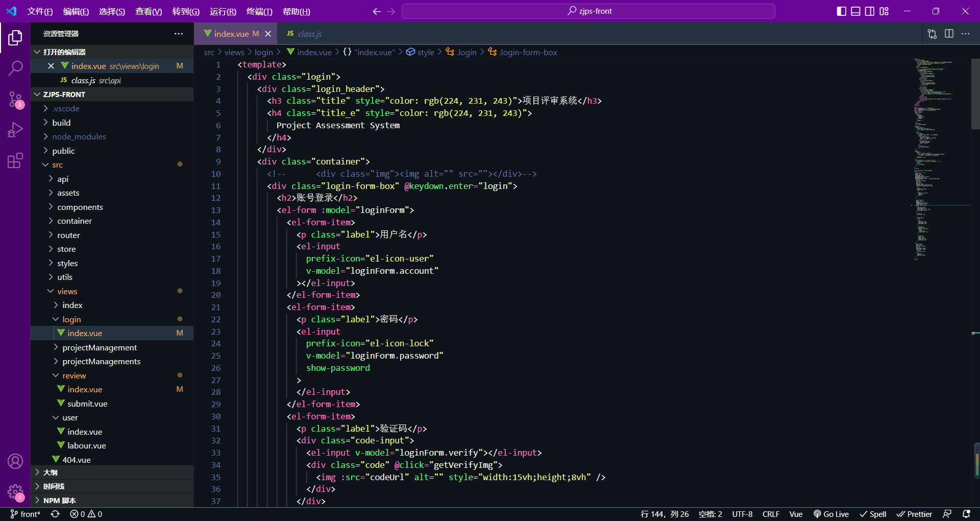The image size is (980, 521).
Task: Click Prettier status bar item
Action: [915, 514]
